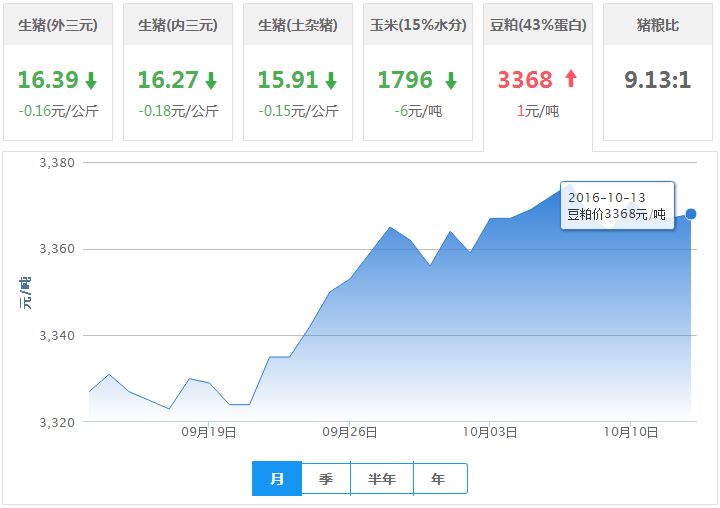Click the corn price 1796
This screenshot has width=720, height=508.
point(405,80)
